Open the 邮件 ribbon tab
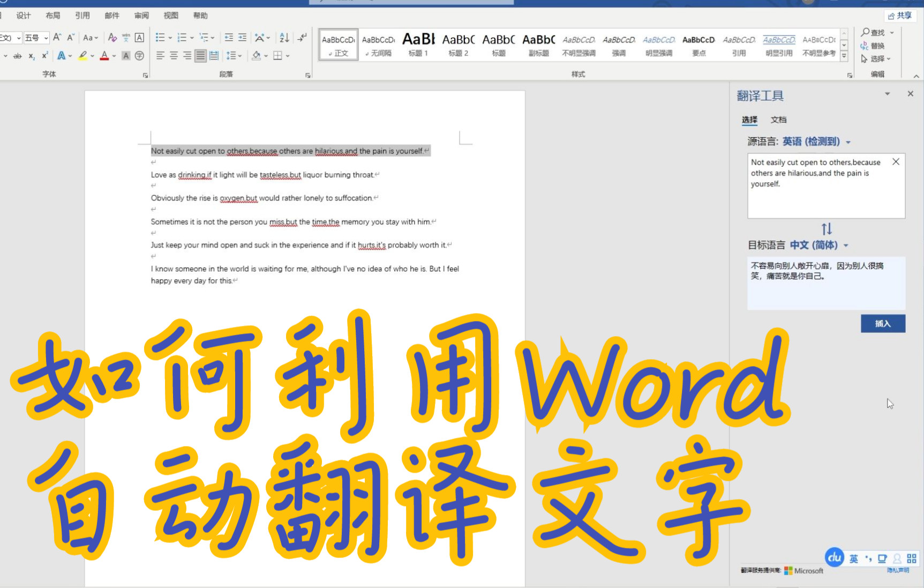This screenshot has width=924, height=588. [112, 16]
